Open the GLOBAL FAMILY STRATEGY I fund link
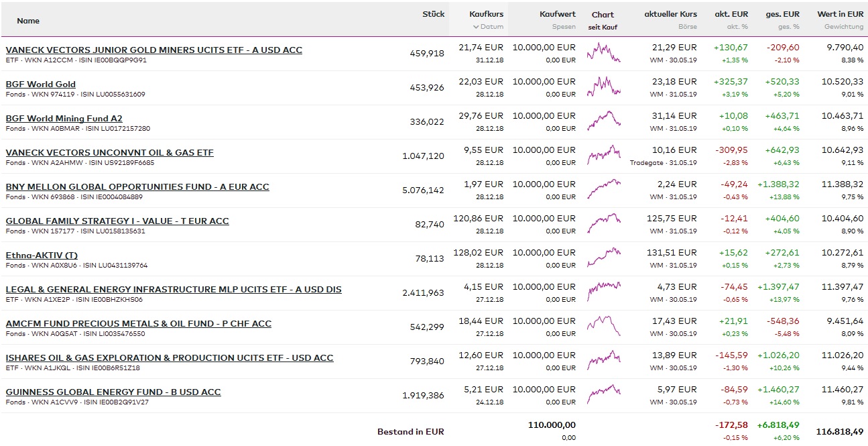 (117, 221)
